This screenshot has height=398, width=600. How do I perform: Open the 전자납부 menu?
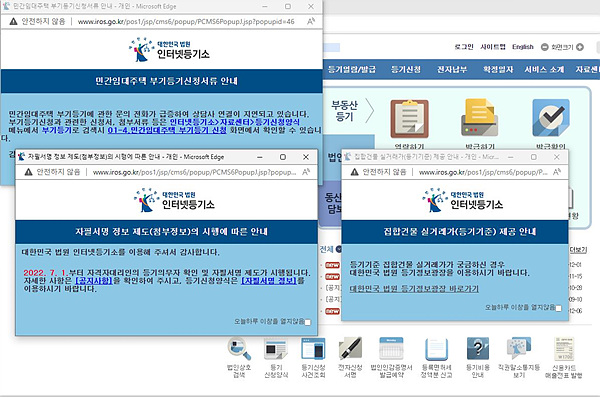click(452, 70)
